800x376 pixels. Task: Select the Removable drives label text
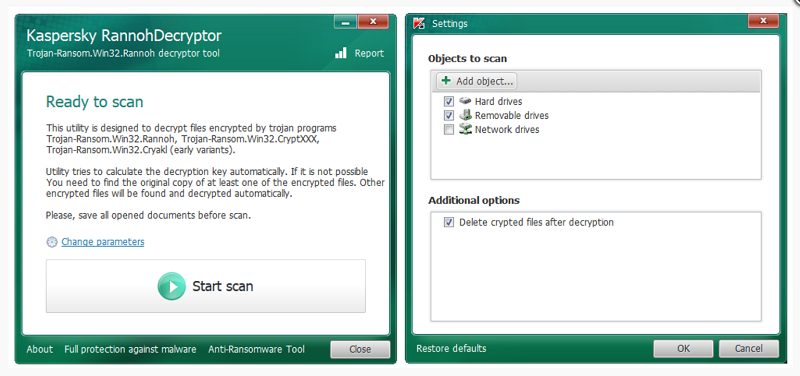point(512,116)
